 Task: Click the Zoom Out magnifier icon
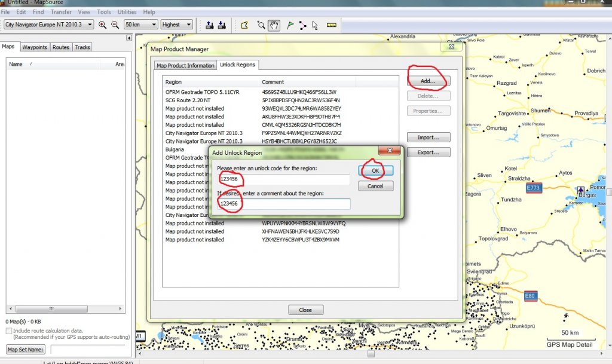[x=115, y=25]
